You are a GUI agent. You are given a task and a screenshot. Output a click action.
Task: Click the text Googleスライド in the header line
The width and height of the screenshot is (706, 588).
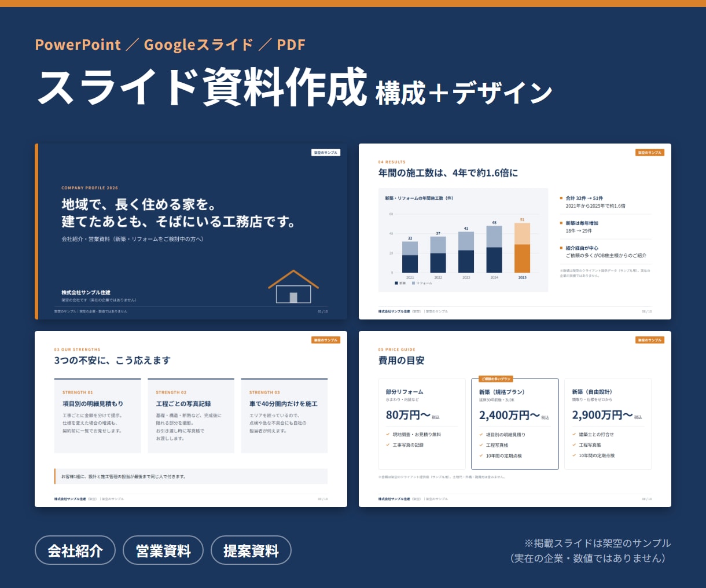[198, 45]
